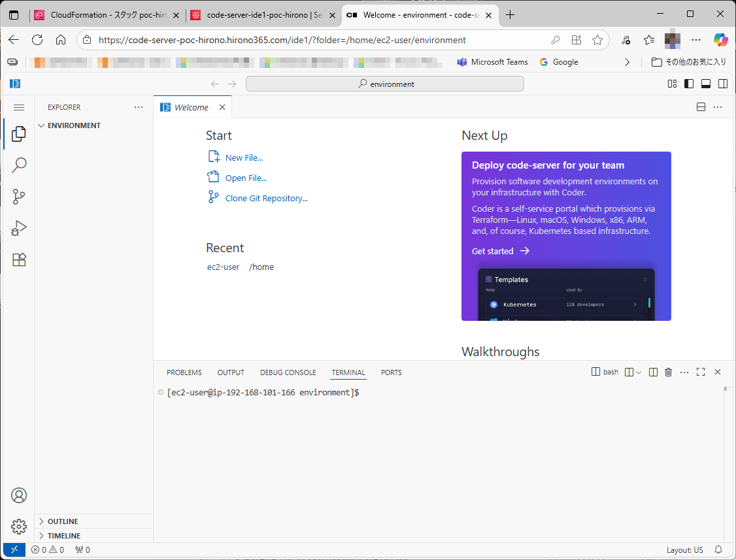The width and height of the screenshot is (736, 560).
Task: Click Get started on Coder card
Action: (501, 251)
